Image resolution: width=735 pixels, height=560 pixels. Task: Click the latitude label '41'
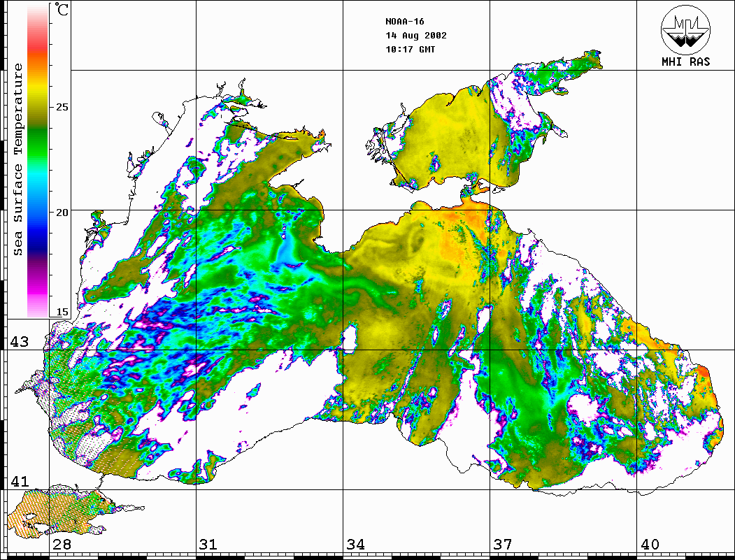pos(20,481)
